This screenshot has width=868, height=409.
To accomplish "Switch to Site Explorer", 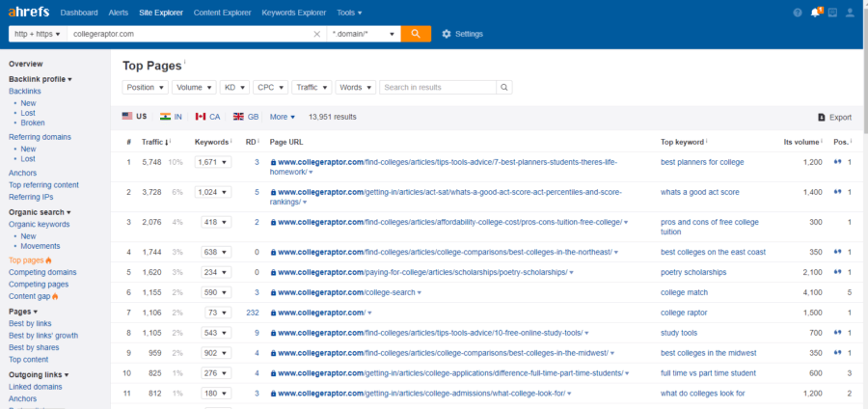I will click(x=161, y=13).
